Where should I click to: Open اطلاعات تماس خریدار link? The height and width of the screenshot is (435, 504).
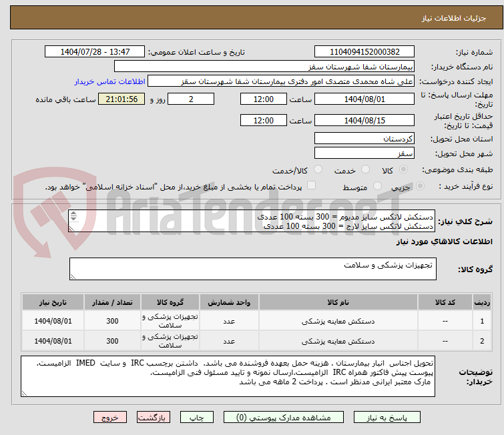(110, 81)
